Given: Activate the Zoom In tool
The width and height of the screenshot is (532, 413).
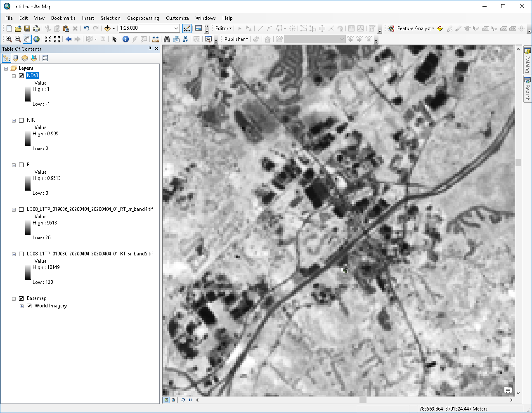Looking at the screenshot, I should pos(8,39).
